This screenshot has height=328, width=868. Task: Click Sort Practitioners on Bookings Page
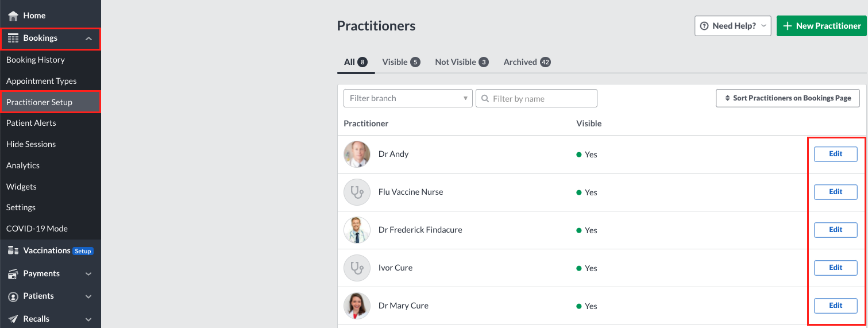click(788, 98)
